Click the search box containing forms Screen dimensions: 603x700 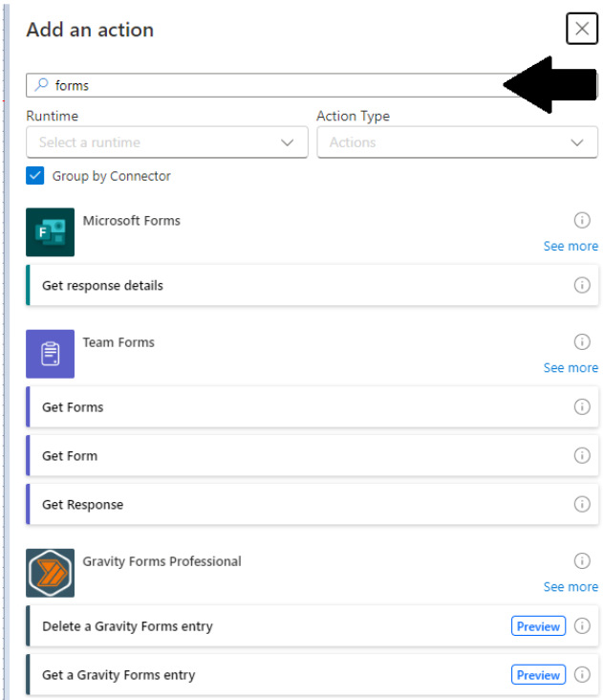tap(268, 85)
